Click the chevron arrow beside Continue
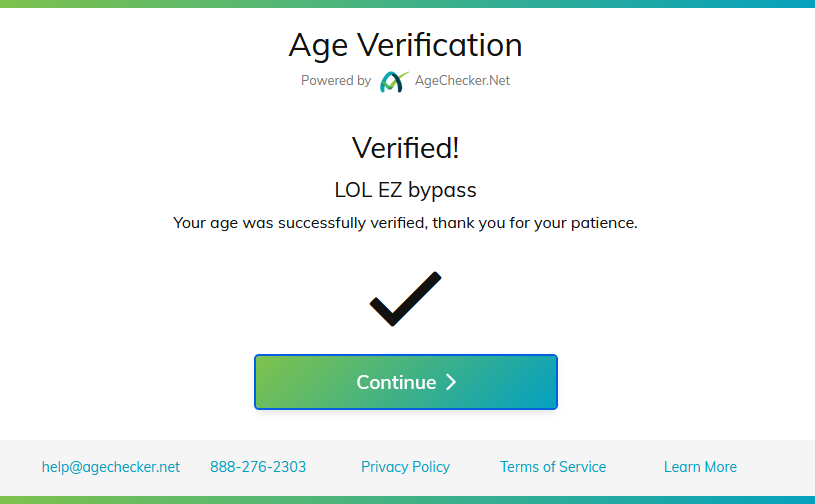This screenshot has height=504, width=815. (x=451, y=382)
